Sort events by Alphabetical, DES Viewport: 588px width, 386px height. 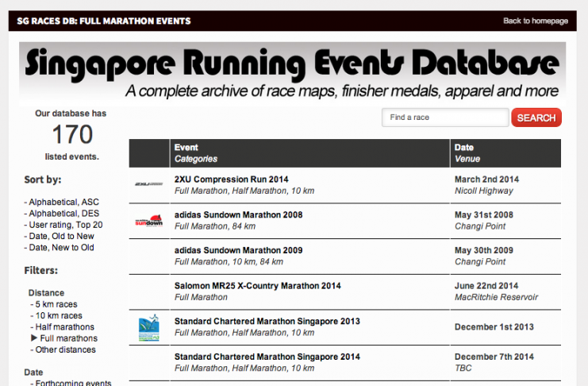(63, 214)
